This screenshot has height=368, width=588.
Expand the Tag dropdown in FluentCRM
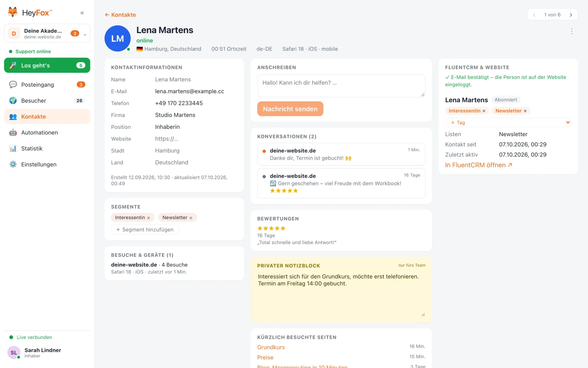coord(508,123)
